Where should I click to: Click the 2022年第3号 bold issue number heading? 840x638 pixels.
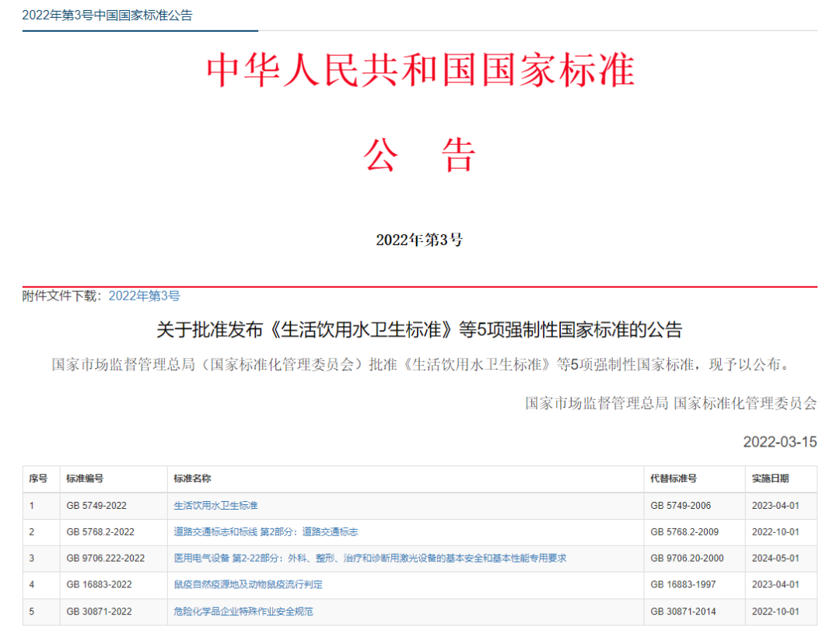click(x=419, y=240)
